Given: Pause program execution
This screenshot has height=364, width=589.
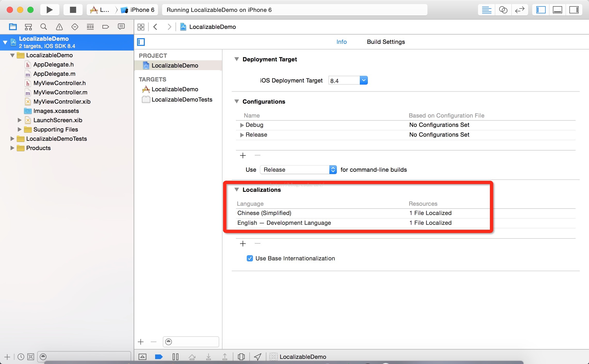Looking at the screenshot, I should tap(176, 357).
